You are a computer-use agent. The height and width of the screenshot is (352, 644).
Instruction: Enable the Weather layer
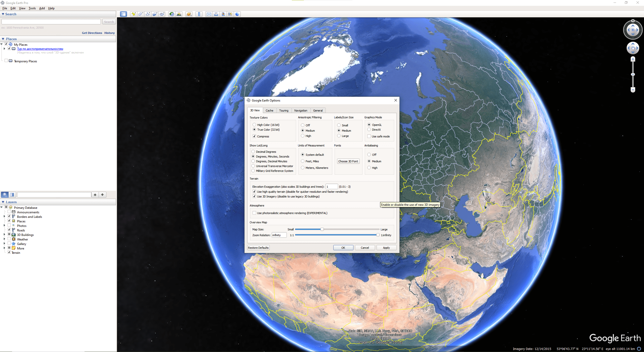(9, 239)
